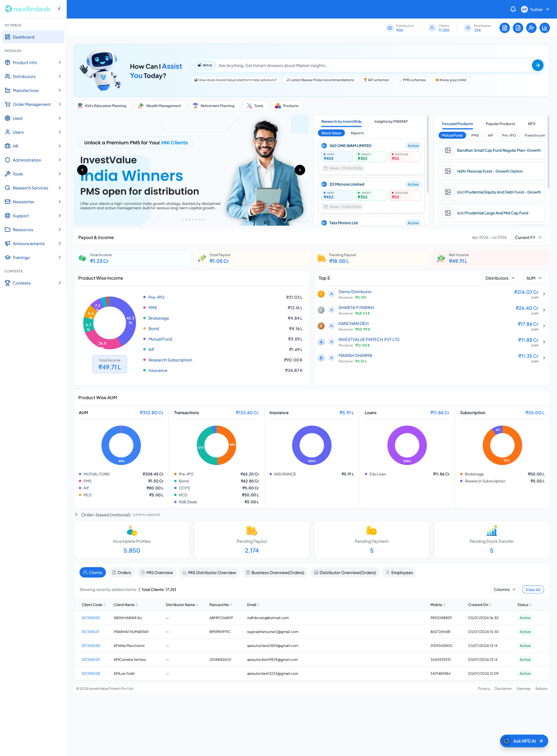Click the Brokerage legend color dot
The width and height of the screenshot is (557, 756).
coord(144,318)
